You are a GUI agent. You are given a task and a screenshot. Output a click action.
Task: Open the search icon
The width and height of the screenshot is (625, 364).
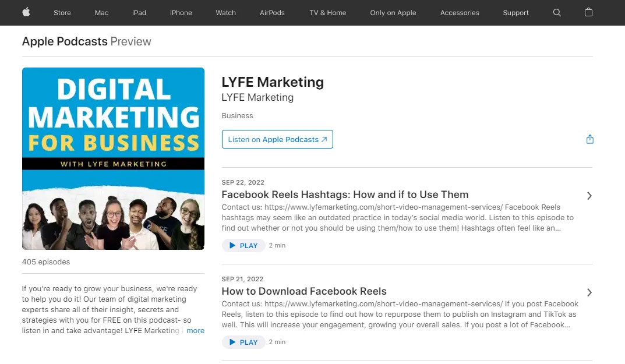pyautogui.click(x=557, y=12)
